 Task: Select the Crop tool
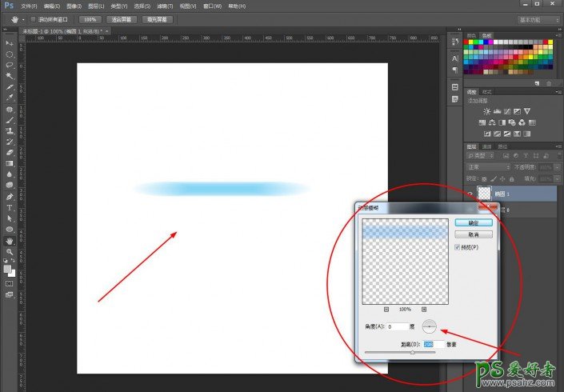click(x=10, y=87)
